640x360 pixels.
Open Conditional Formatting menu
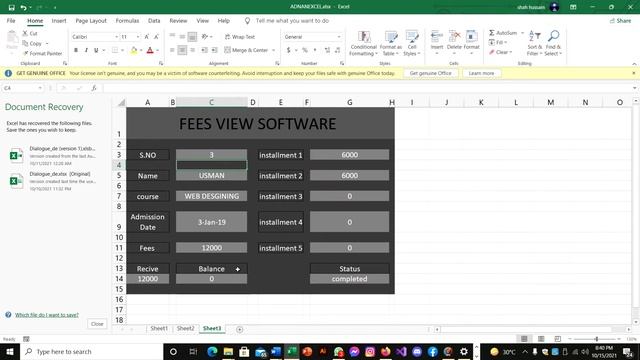tap(363, 44)
